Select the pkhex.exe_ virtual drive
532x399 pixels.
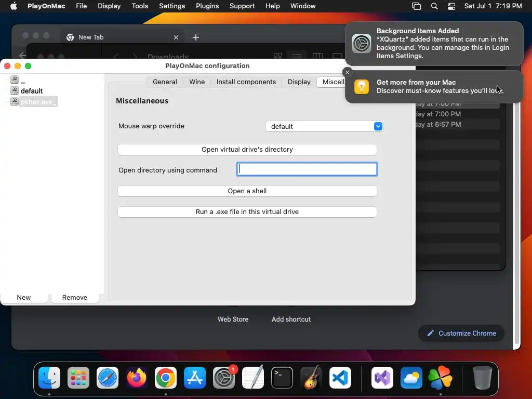click(x=38, y=101)
